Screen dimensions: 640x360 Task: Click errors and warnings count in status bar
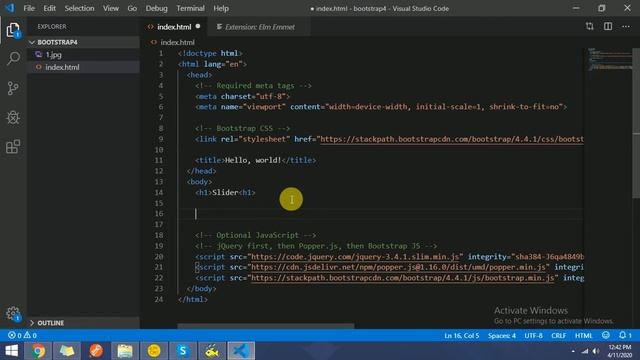22,335
